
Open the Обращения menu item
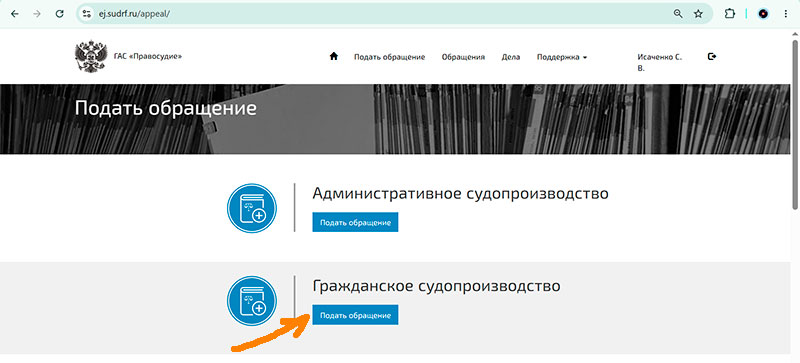coord(463,57)
